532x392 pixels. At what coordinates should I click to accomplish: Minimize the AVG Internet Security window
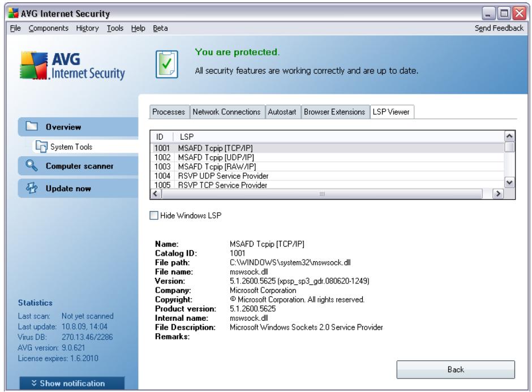click(488, 14)
